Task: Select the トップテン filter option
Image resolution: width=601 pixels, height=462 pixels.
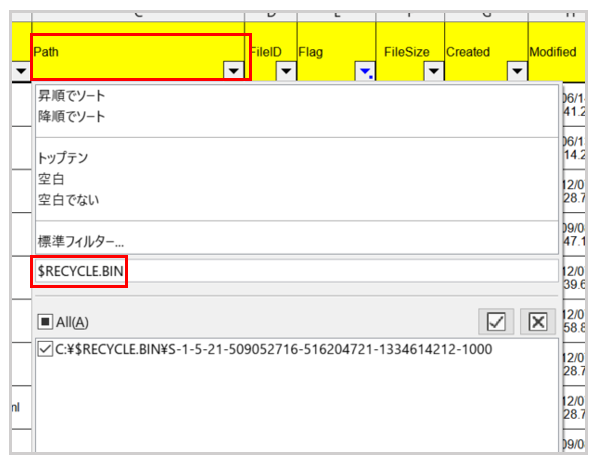Action: 63,158
